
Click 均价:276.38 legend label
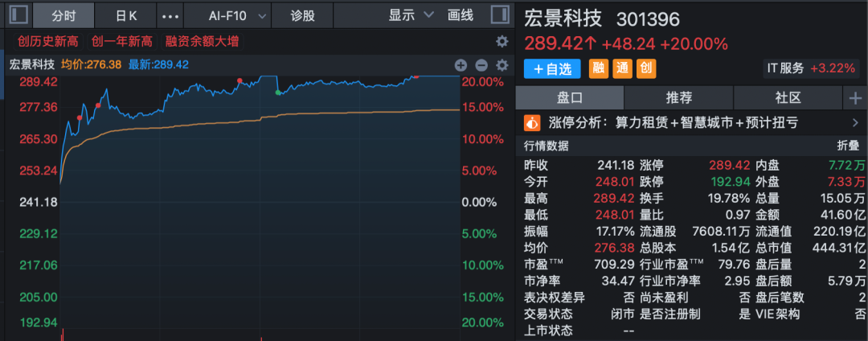click(91, 65)
